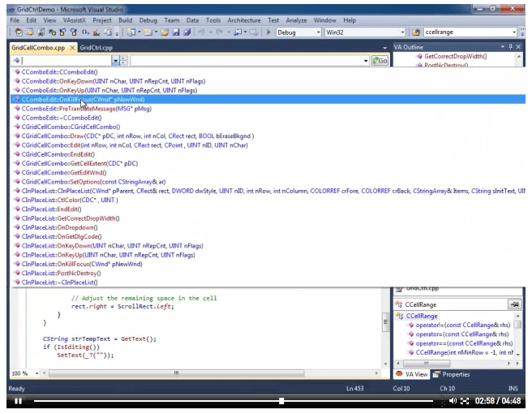Click the Undo toolbar icon
Viewport: 532px width, 414px height.
tap(202, 32)
